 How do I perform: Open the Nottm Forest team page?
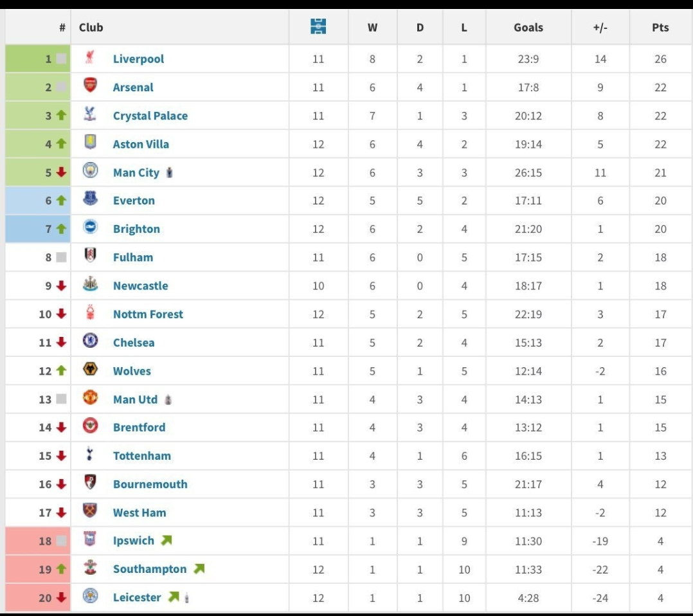coord(148,314)
